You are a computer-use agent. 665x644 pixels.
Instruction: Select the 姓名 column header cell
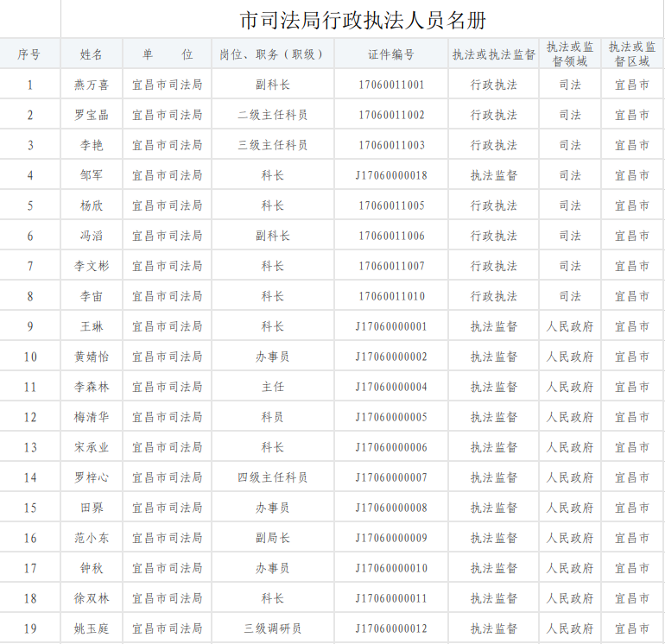(x=92, y=54)
